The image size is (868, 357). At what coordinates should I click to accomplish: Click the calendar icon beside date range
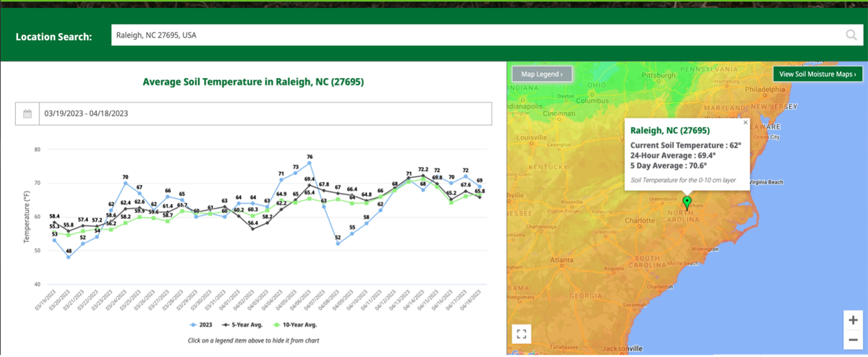coord(27,113)
